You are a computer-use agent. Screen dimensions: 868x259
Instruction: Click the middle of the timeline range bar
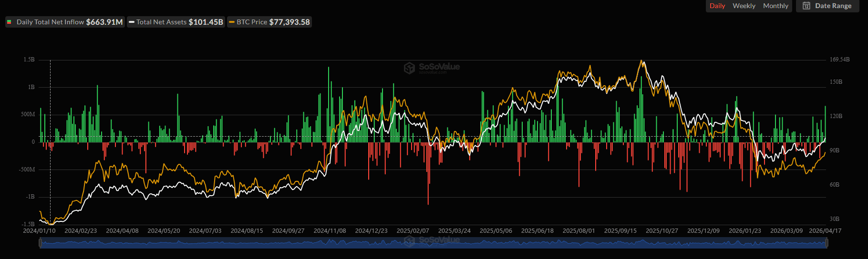coord(433,243)
